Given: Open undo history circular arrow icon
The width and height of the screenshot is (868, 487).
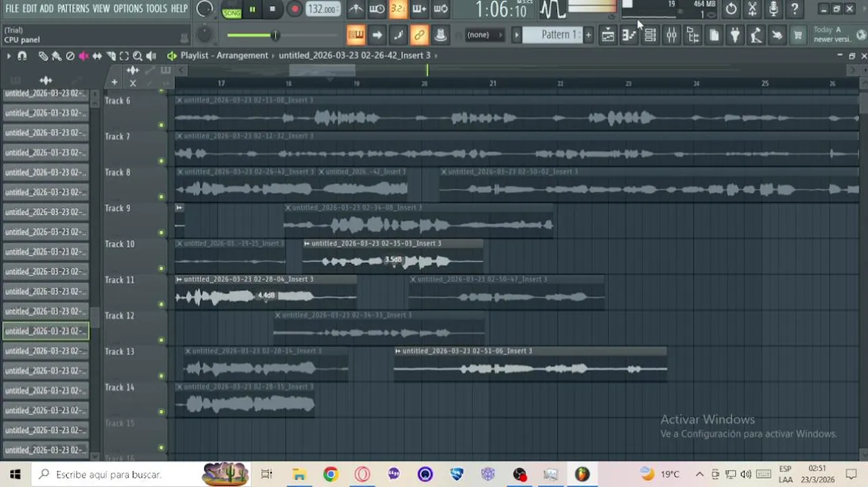Looking at the screenshot, I should tap(731, 9).
